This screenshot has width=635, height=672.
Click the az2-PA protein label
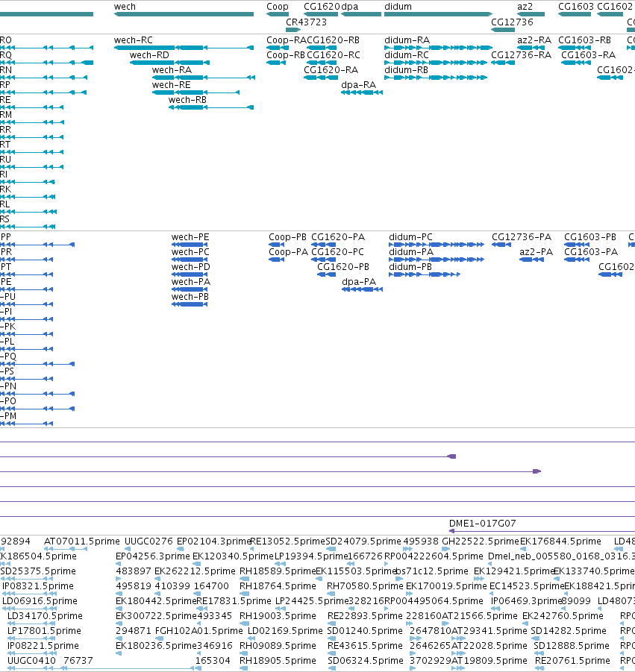[x=536, y=252]
